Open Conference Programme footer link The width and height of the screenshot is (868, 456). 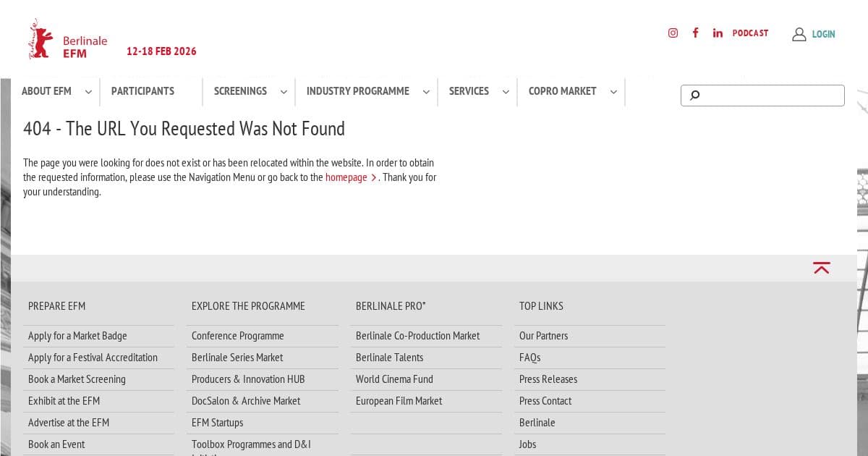point(237,336)
